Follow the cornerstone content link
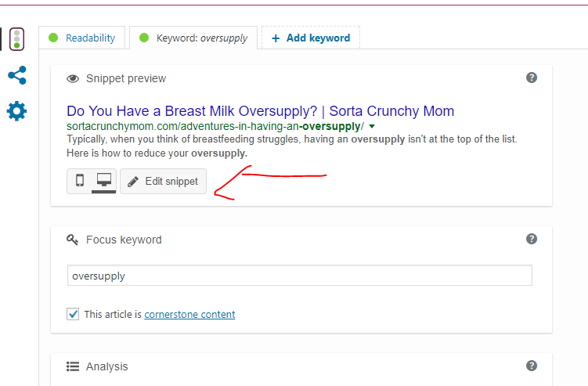 coord(189,314)
